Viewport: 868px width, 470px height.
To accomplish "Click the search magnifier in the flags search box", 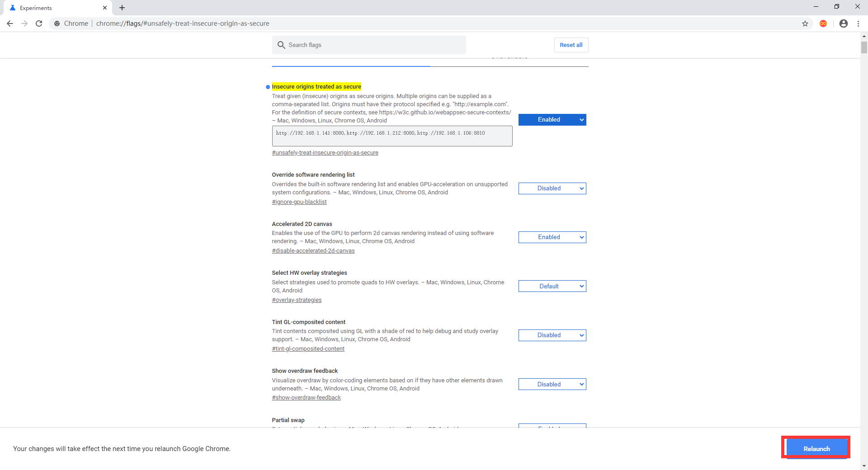I will 282,45.
